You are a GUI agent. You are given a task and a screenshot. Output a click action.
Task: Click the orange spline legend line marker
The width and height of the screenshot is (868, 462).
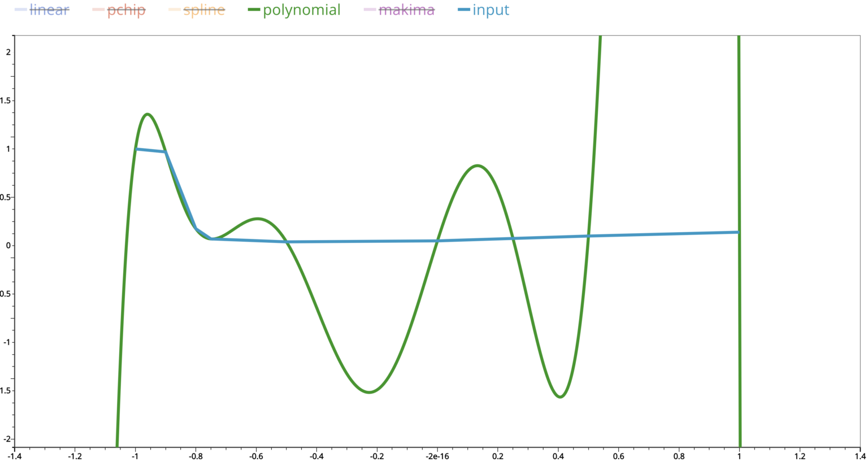[176, 10]
